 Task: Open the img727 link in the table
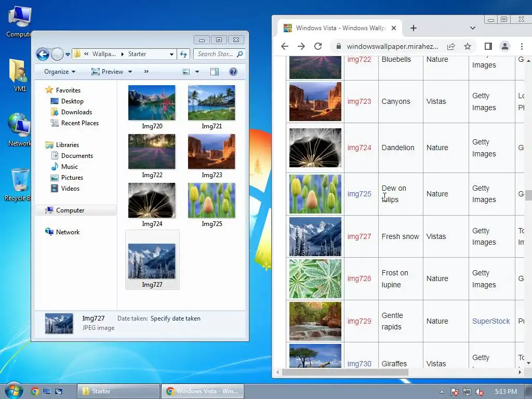[360, 236]
